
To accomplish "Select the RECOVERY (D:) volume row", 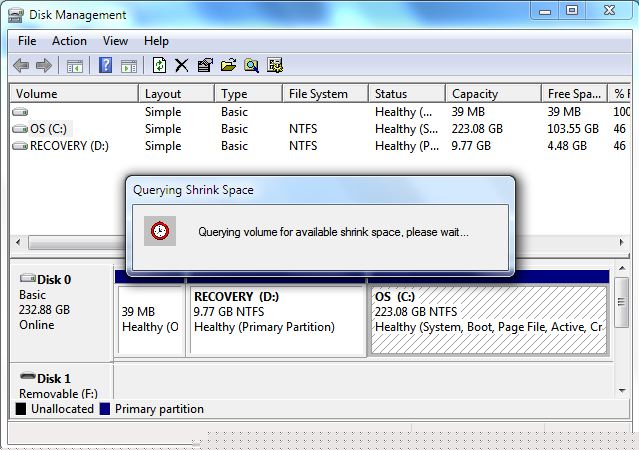I will pyautogui.click(x=320, y=146).
